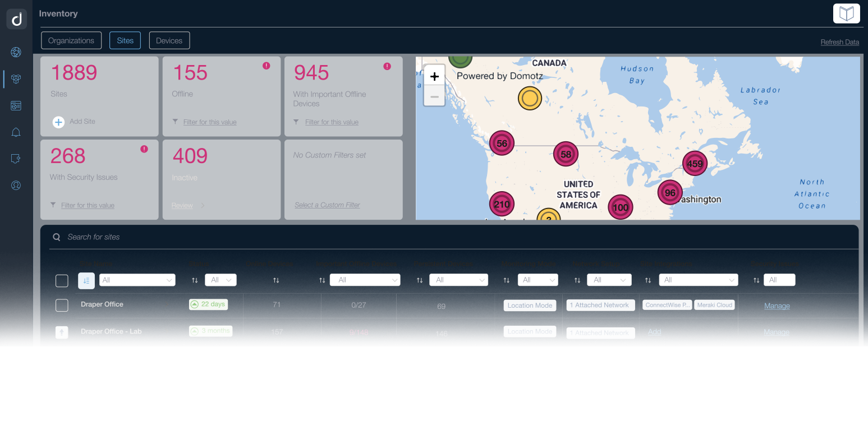Open the Status filter dropdown
This screenshot has height=426, width=868.
click(221, 280)
